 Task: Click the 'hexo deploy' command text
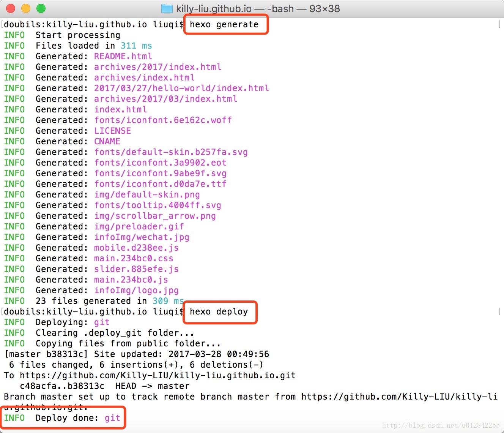point(219,312)
